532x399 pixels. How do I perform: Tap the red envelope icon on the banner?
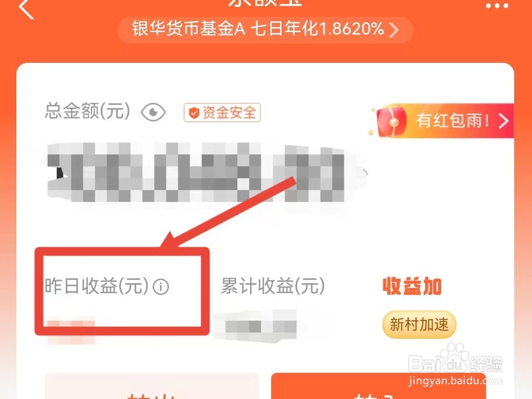click(x=392, y=122)
